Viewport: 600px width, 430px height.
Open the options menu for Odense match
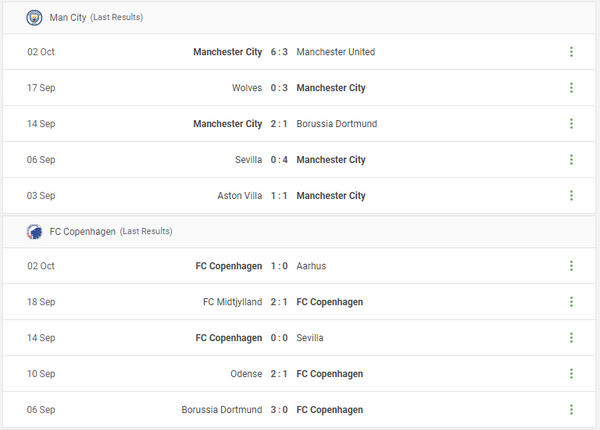(x=571, y=374)
